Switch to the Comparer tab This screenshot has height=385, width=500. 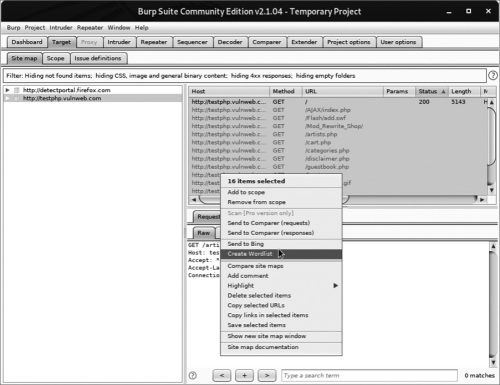[267, 42]
